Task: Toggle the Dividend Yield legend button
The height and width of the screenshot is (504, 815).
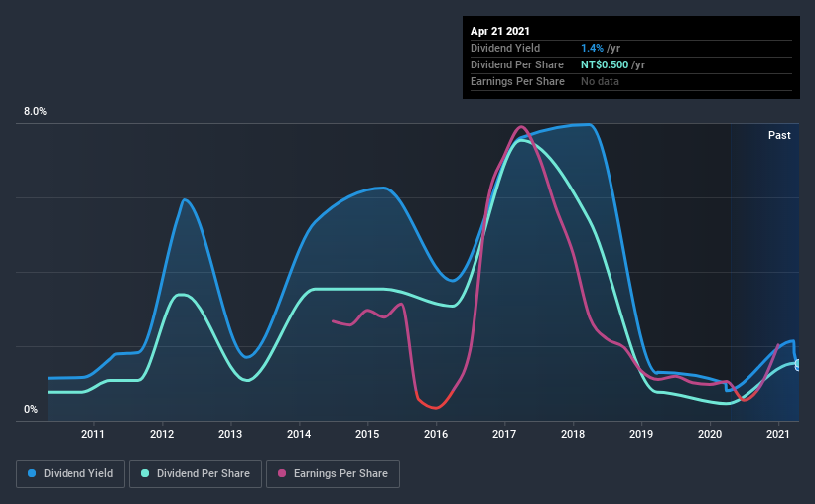Action: (x=70, y=474)
